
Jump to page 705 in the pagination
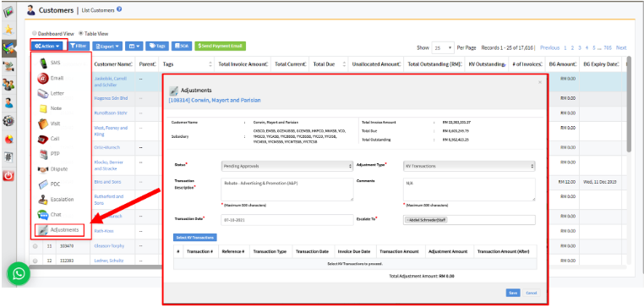[x=608, y=47]
